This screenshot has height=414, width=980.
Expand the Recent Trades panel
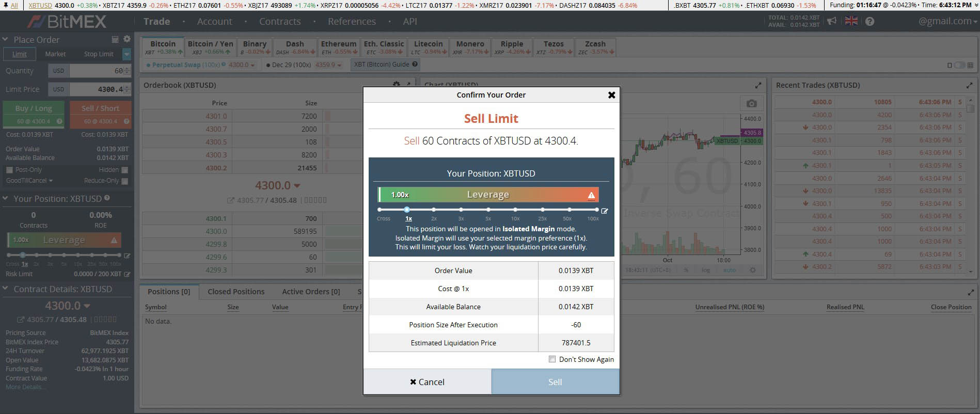pos(969,85)
